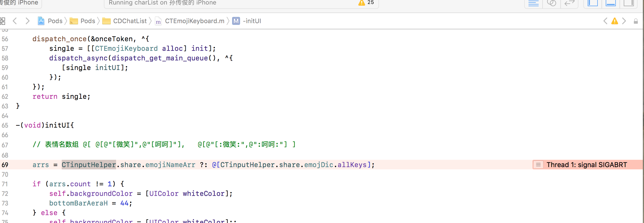Screen dimensions: 644x223
Task: Click line number 65 in gutter
Action: pyautogui.click(x=5, y=125)
